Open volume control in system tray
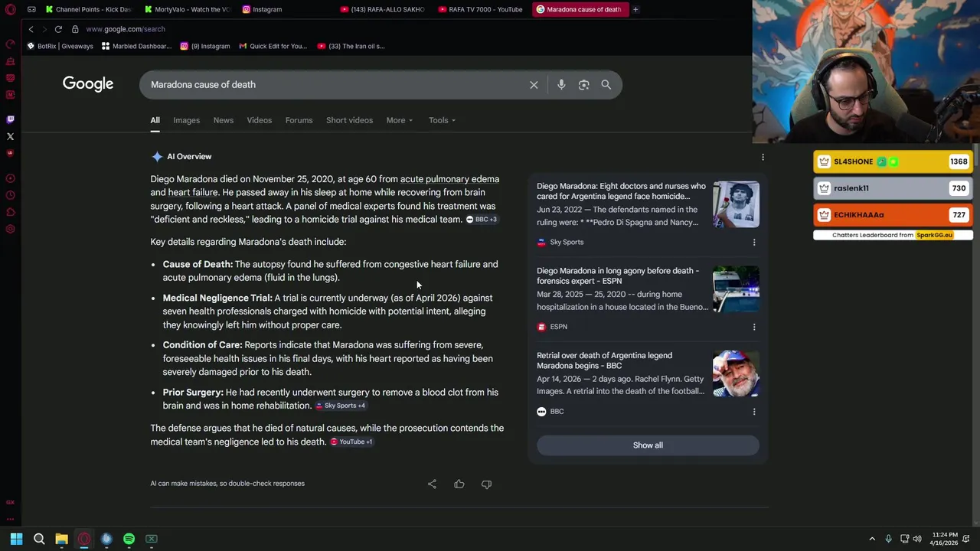The image size is (980, 551). [x=917, y=539]
